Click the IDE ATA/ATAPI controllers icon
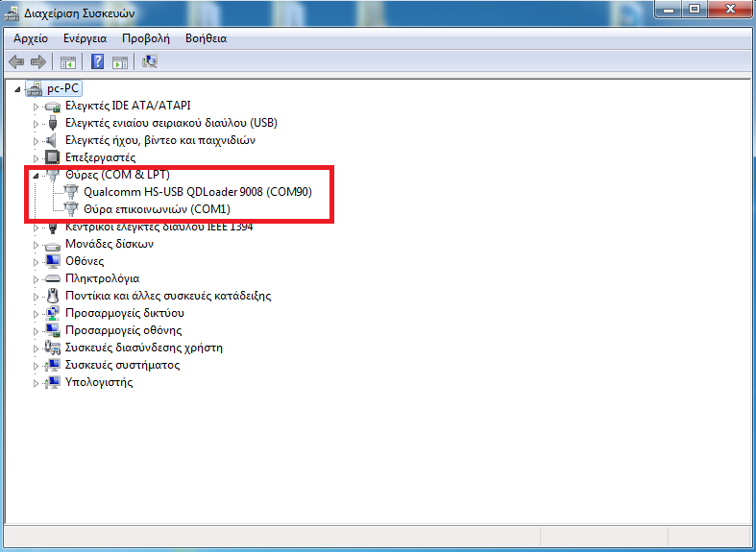Viewport: 756px width, 552px height. pos(53,106)
